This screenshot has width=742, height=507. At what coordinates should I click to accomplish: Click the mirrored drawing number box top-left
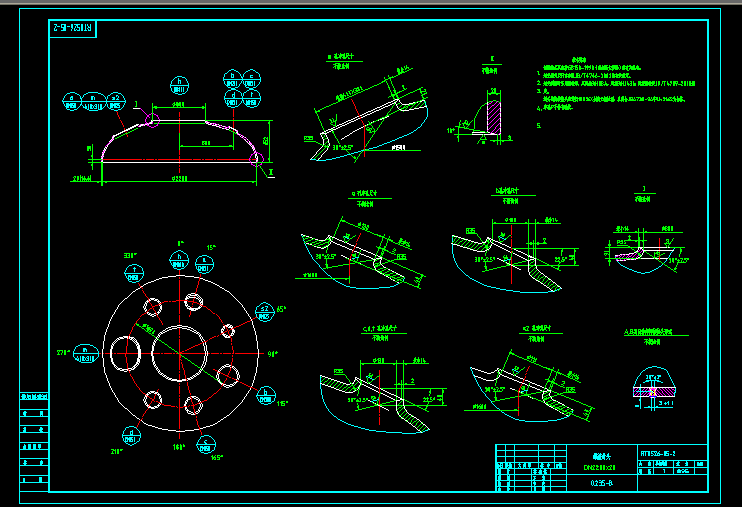tap(72, 29)
